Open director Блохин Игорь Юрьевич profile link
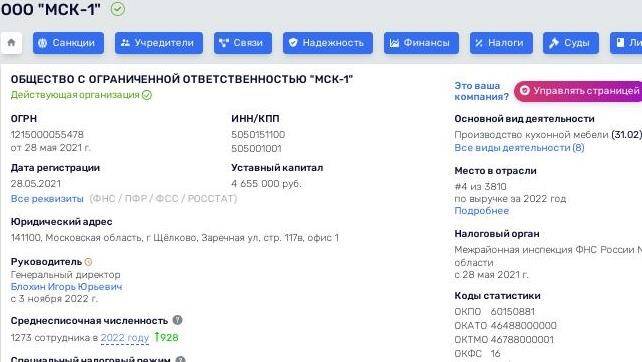Image resolution: width=642 pixels, height=362 pixels. (66, 287)
